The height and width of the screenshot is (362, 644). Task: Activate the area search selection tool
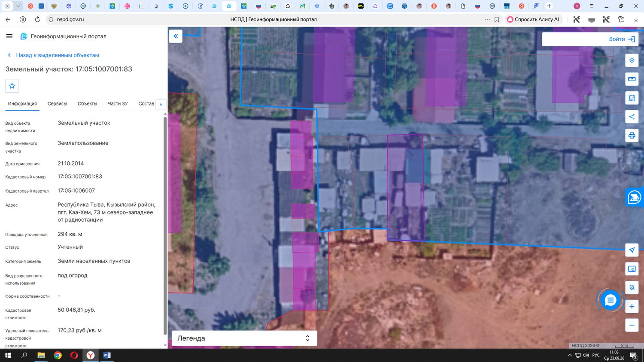[632, 98]
